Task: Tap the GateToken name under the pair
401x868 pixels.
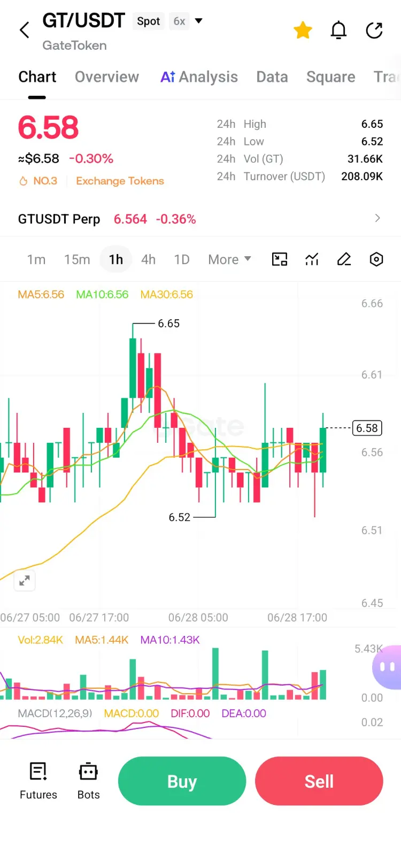Action: [75, 45]
